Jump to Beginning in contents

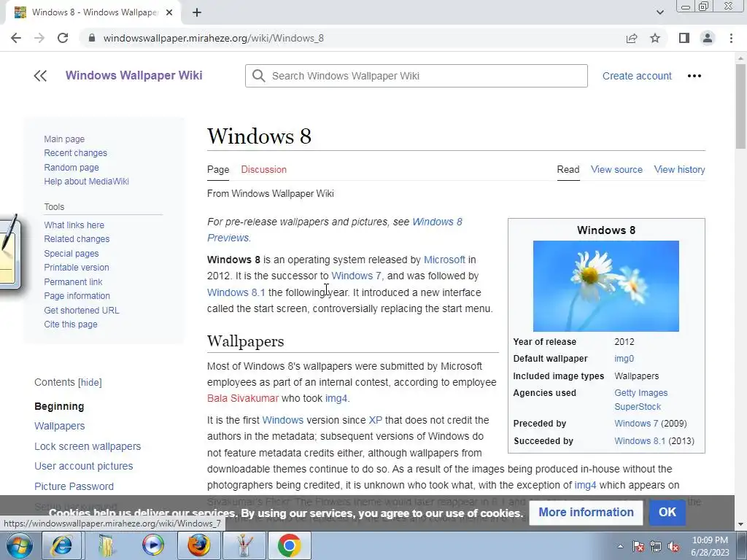pyautogui.click(x=59, y=406)
